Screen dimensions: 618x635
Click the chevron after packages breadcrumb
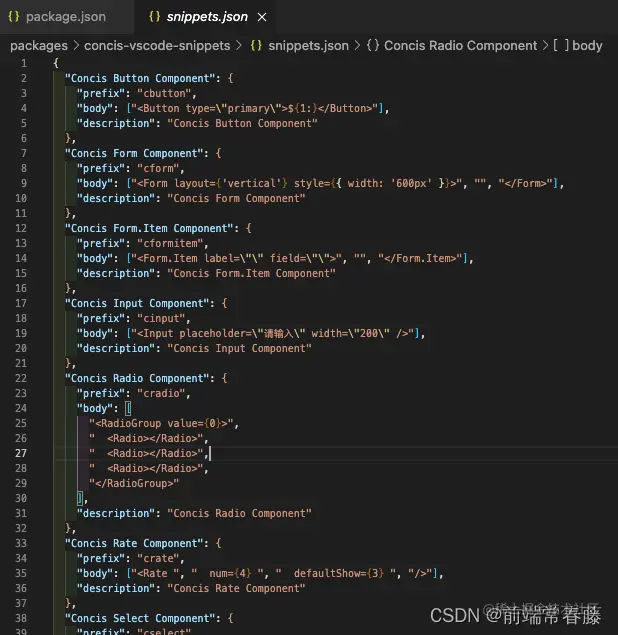76,46
